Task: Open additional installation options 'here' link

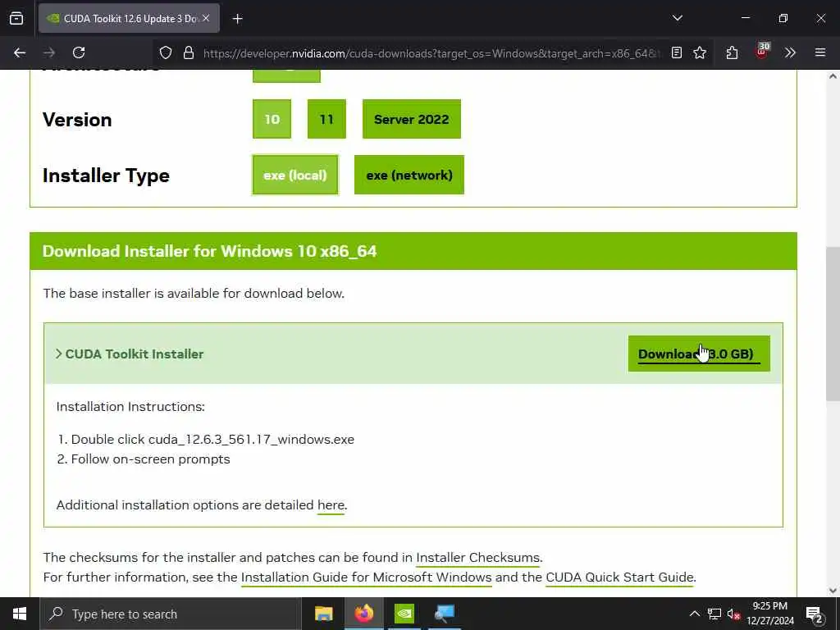Action: pyautogui.click(x=331, y=505)
